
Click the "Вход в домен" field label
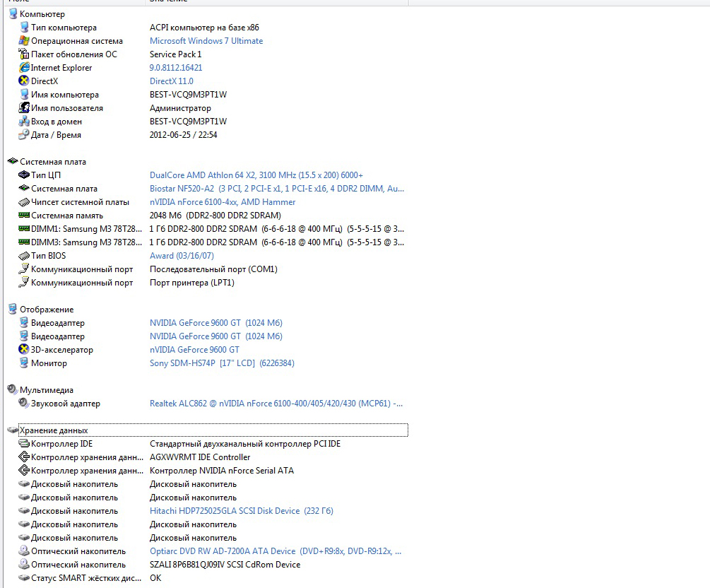point(57,122)
